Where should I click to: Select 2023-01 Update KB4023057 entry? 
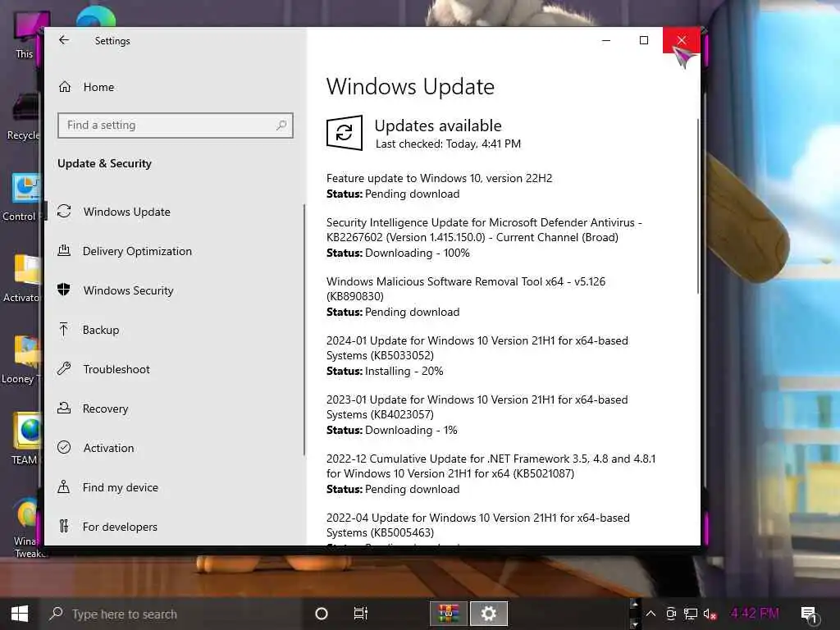477,407
